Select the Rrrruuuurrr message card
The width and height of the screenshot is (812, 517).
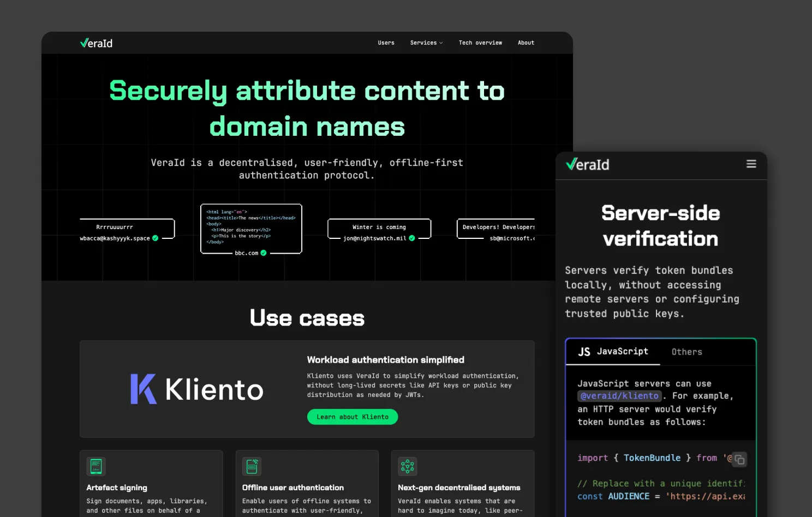pos(127,229)
